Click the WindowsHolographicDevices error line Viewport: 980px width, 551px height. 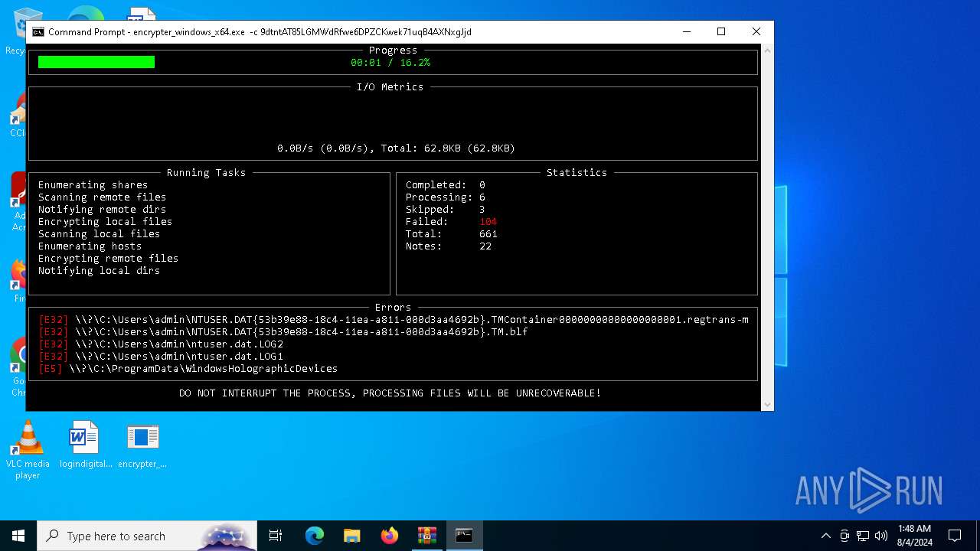click(188, 368)
